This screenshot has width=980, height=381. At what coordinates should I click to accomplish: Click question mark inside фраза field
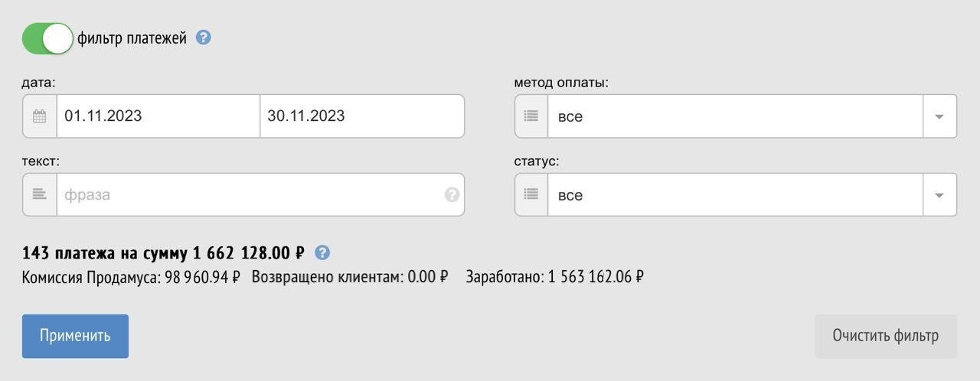452,194
